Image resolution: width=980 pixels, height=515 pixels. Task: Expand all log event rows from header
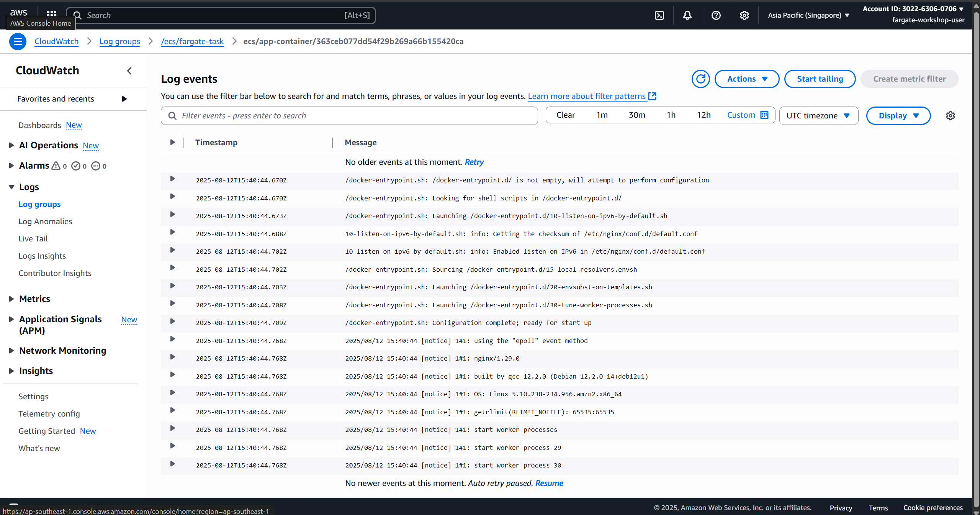pyautogui.click(x=172, y=142)
